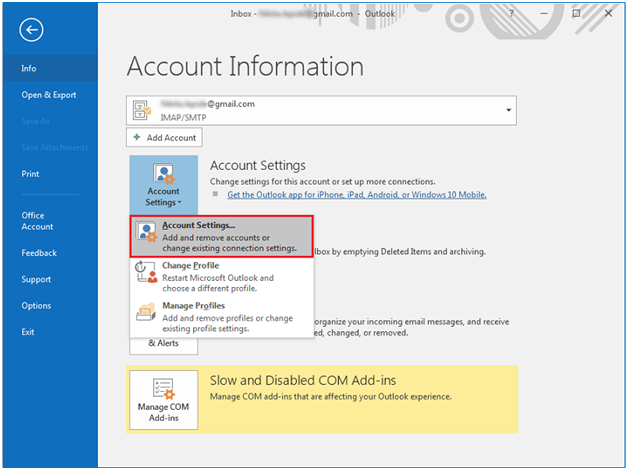
Task: Click the Account Settings person-gear menu icon
Action: (147, 232)
